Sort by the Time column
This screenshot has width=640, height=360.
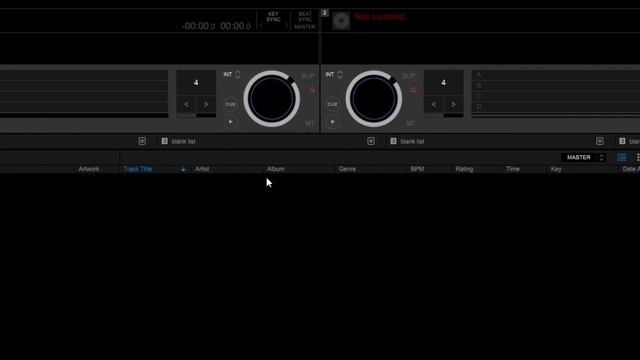[513, 169]
